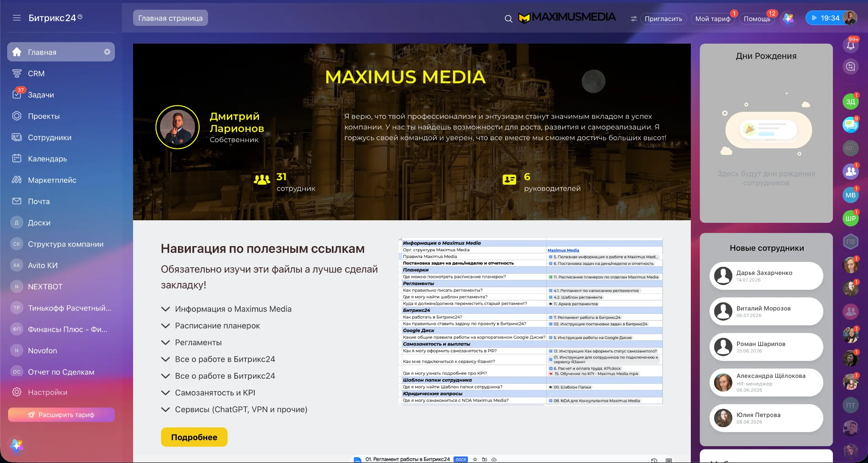
Task: Expand first Все о работе в Битрикс24
Action: pos(218,359)
